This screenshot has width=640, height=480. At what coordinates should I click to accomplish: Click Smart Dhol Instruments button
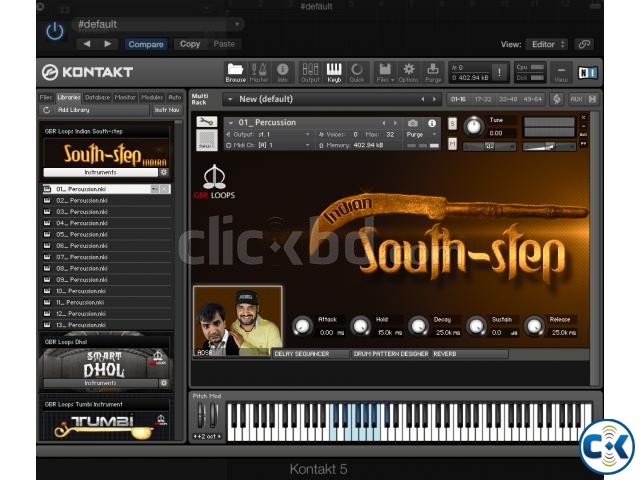coord(100,383)
